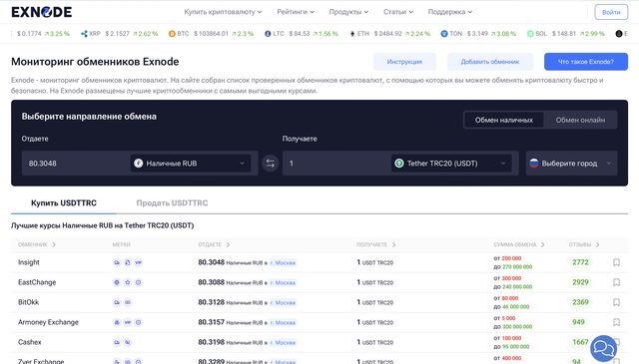Click the BTC $103864.01 ticker price

click(x=211, y=33)
